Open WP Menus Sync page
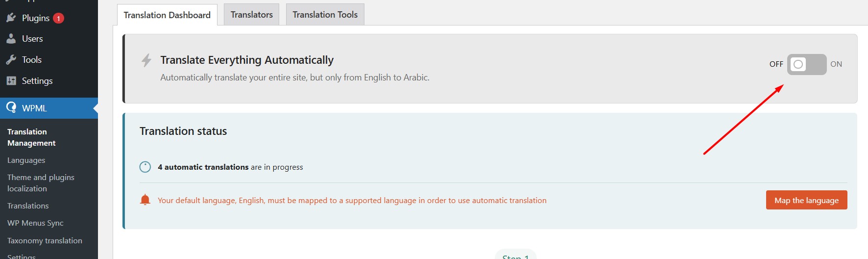Viewport: 868px width, 259px height. [35, 223]
